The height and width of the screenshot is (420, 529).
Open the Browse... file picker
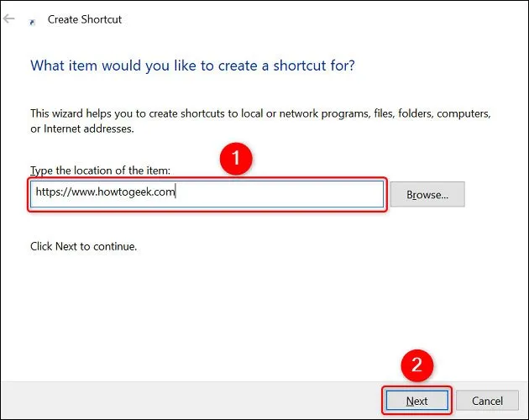pos(427,194)
